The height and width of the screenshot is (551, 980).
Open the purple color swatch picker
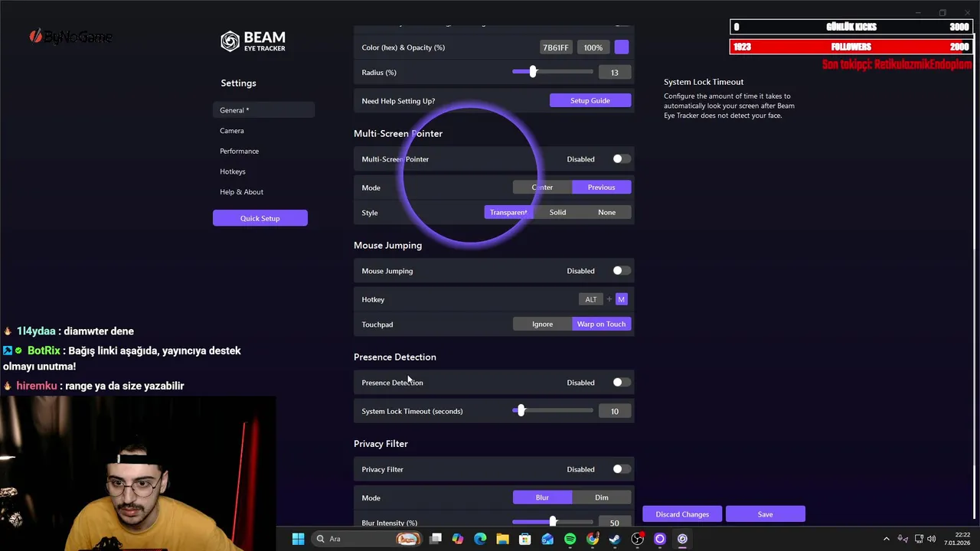pos(622,47)
